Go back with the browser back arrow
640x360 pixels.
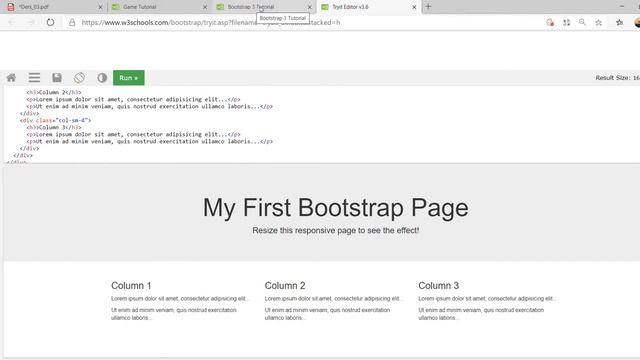click(x=12, y=22)
